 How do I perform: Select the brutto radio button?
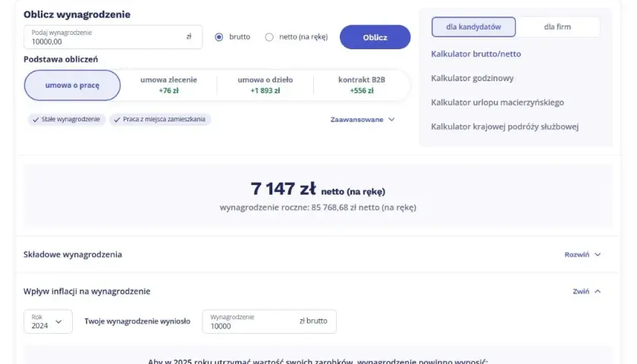click(x=219, y=37)
